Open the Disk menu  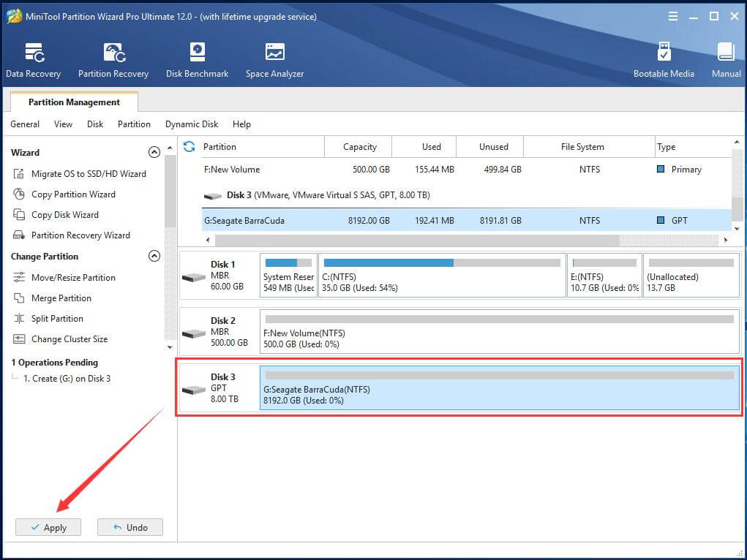pyautogui.click(x=95, y=124)
